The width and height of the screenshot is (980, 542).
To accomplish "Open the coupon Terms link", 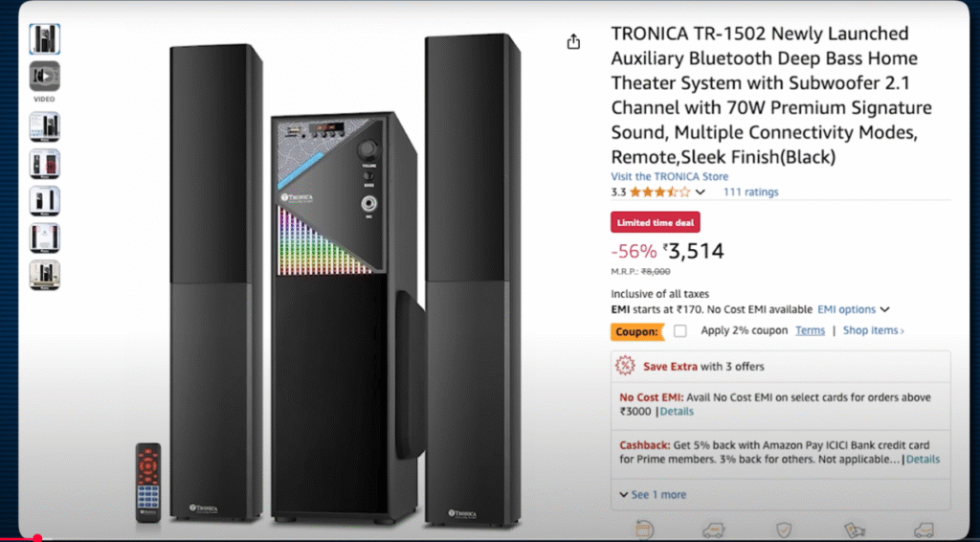I will pos(810,330).
